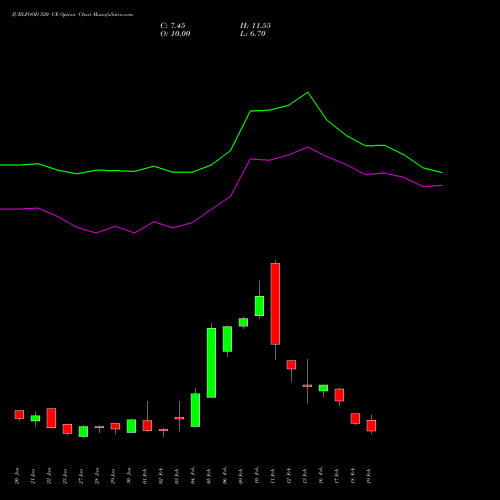500x500 pixels.
Task: Click the close value C: 7.45
Action: pyautogui.click(x=173, y=26)
